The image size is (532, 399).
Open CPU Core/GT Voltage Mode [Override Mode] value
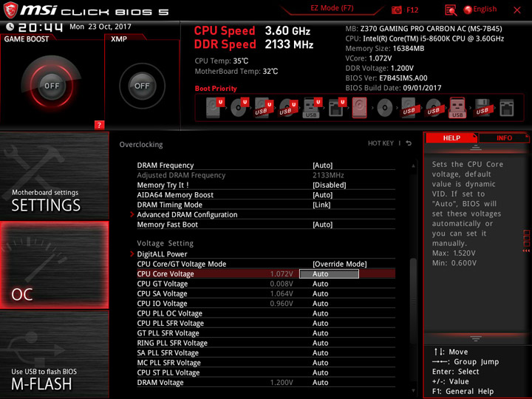[340, 264]
